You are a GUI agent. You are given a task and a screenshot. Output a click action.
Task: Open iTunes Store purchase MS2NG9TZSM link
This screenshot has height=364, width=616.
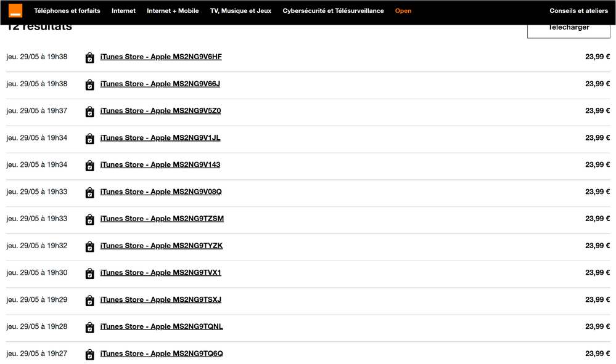[162, 219]
